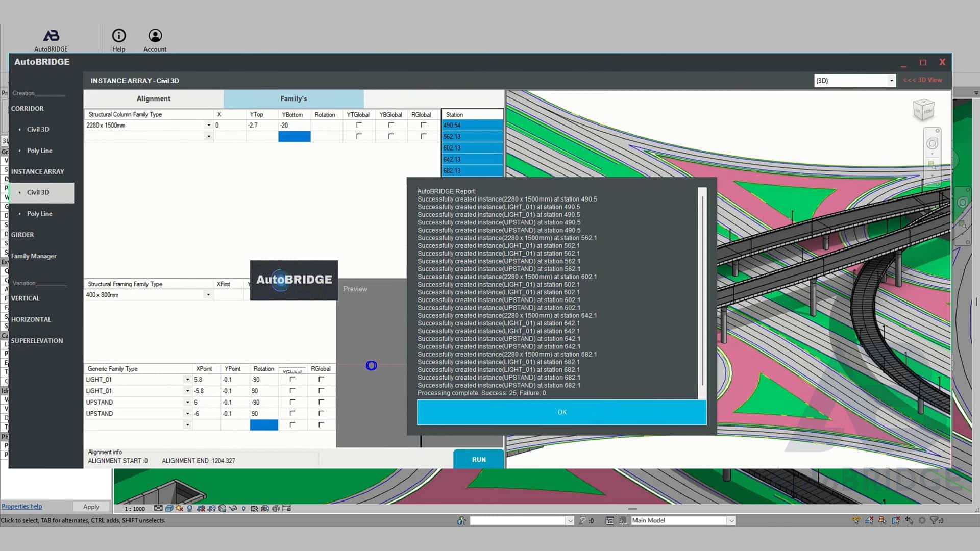Image resolution: width=980 pixels, height=551 pixels.
Task: Check the YGlobal box for LIGHT_01 5.8 row
Action: coord(292,379)
